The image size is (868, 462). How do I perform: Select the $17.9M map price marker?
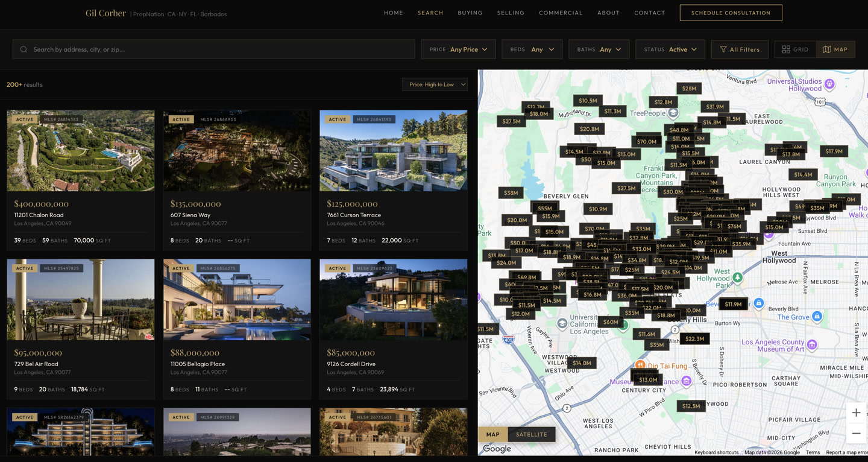[x=834, y=151]
